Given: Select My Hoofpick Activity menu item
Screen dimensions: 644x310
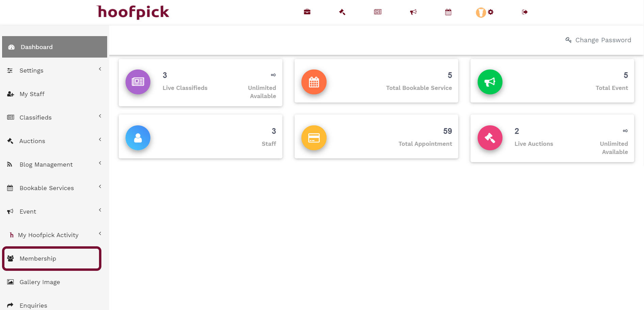Looking at the screenshot, I should 54,235.
